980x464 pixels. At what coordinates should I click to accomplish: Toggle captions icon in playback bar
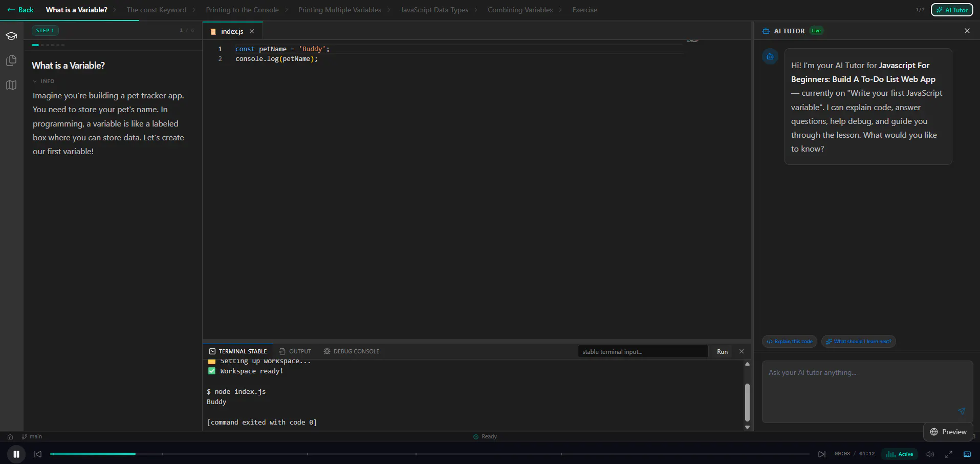click(967, 454)
